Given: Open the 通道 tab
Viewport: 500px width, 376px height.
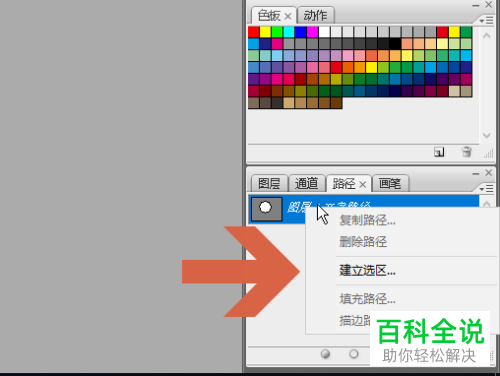Looking at the screenshot, I should pyautogui.click(x=307, y=183).
